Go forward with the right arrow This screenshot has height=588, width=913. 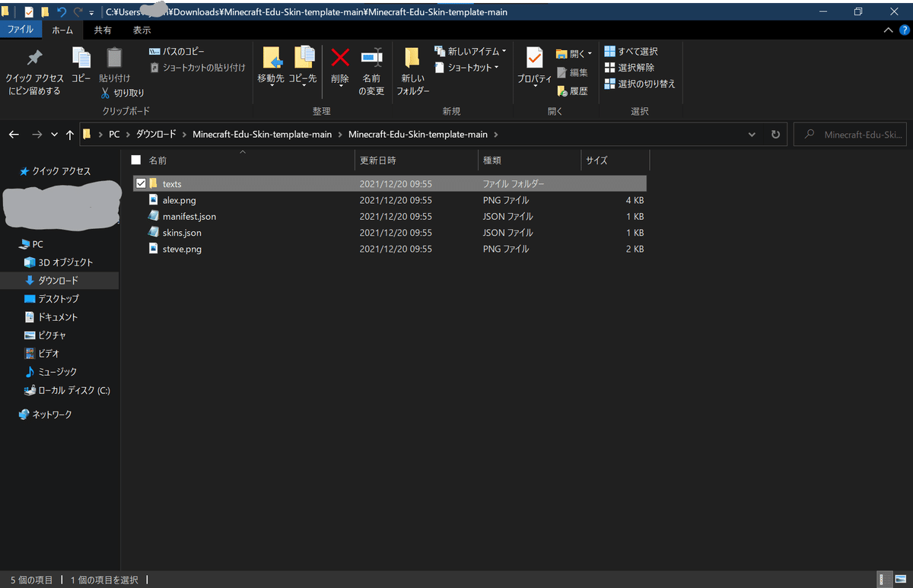click(37, 135)
